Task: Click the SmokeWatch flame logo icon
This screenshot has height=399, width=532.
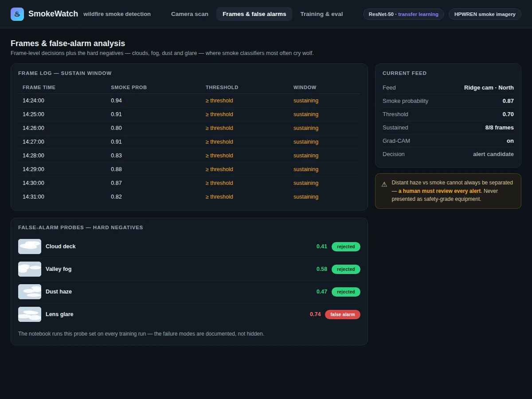Action: [x=17, y=14]
